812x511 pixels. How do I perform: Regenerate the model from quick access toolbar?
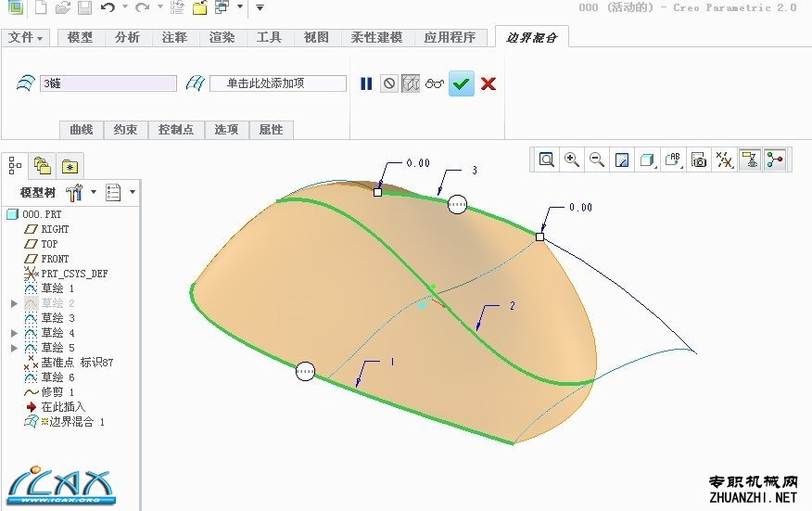(177, 7)
